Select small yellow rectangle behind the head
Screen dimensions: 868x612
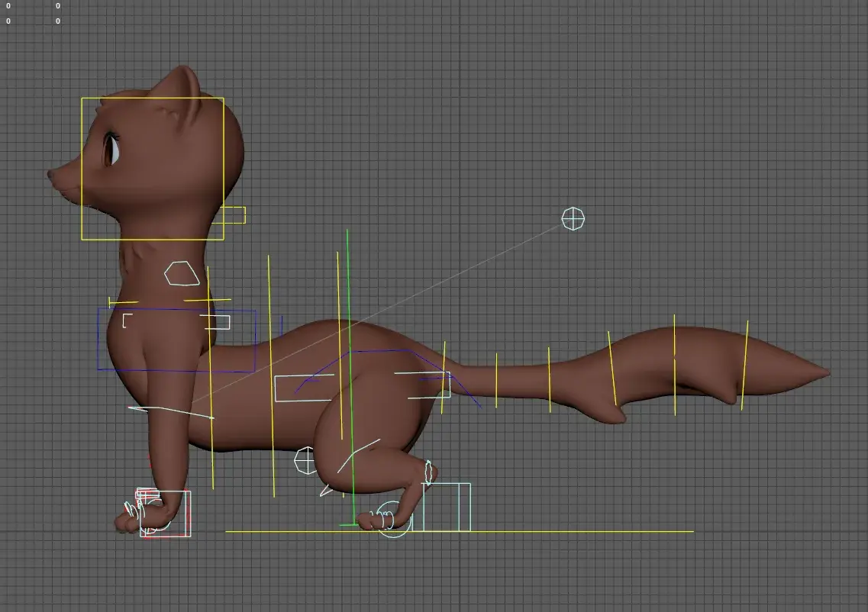(x=244, y=215)
